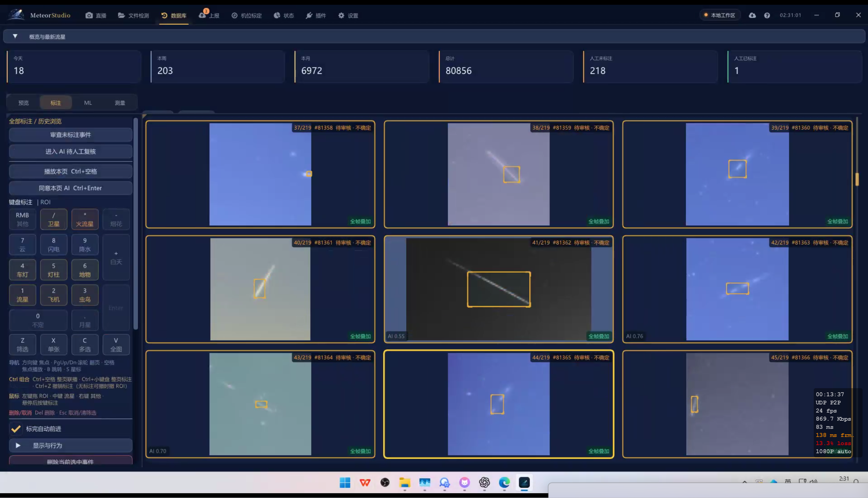Switch to the 测量 tab

tap(120, 103)
